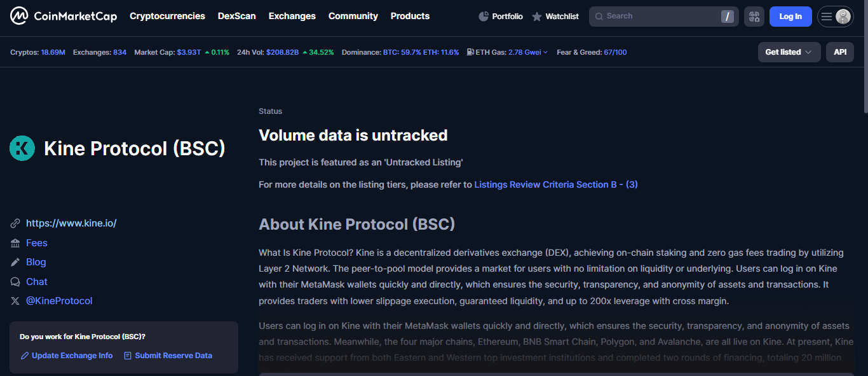Screen dimensions: 868x376
Task: Open the Blog link
Action: (36, 262)
